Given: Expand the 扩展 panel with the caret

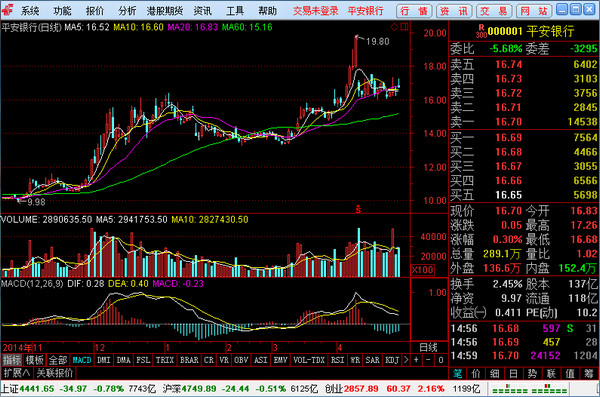Looking at the screenshot, I should 17,373.
